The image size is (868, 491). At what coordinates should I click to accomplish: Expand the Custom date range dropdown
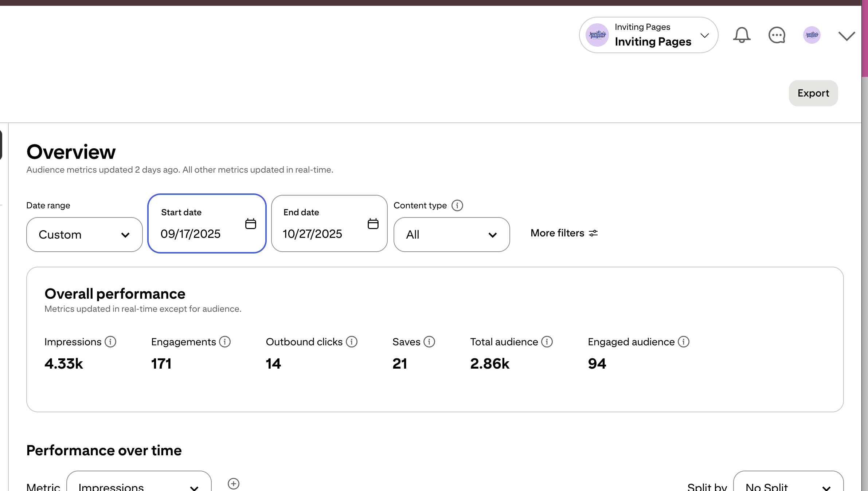click(84, 235)
